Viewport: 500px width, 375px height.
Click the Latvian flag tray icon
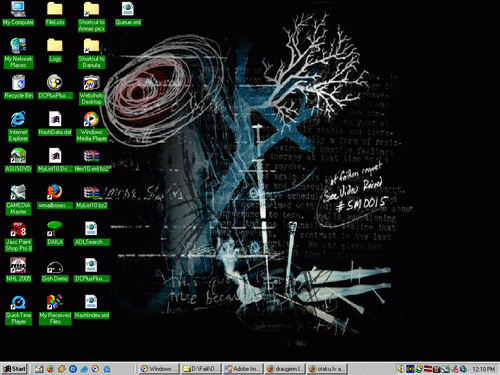pos(428,369)
